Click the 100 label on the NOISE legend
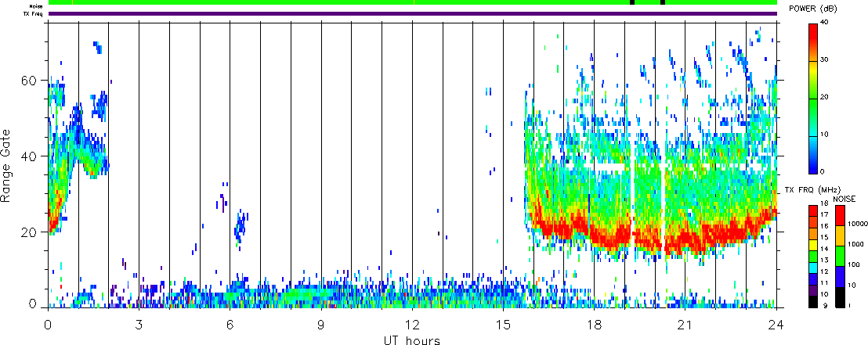This screenshot has width=868, height=345. (x=853, y=264)
